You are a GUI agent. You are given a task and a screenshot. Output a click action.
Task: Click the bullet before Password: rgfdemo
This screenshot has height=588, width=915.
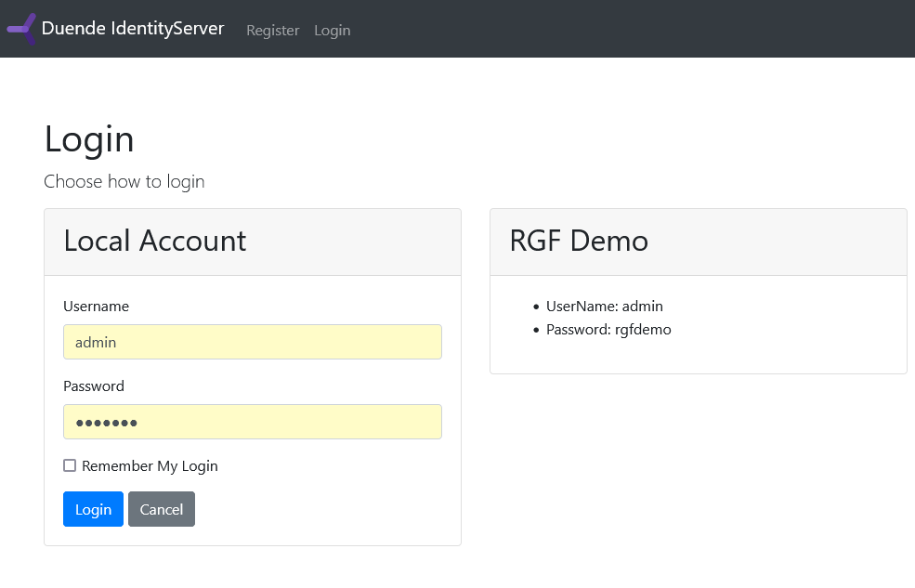(536, 331)
